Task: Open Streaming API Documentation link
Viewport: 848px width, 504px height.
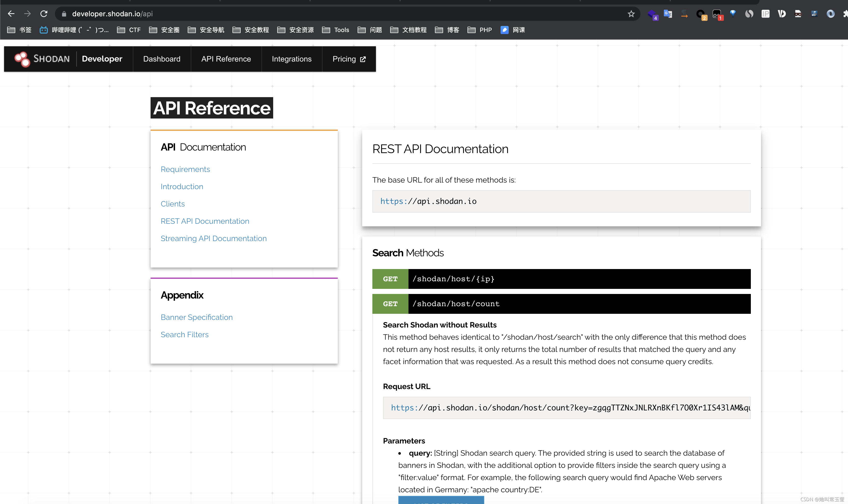Action: tap(214, 239)
